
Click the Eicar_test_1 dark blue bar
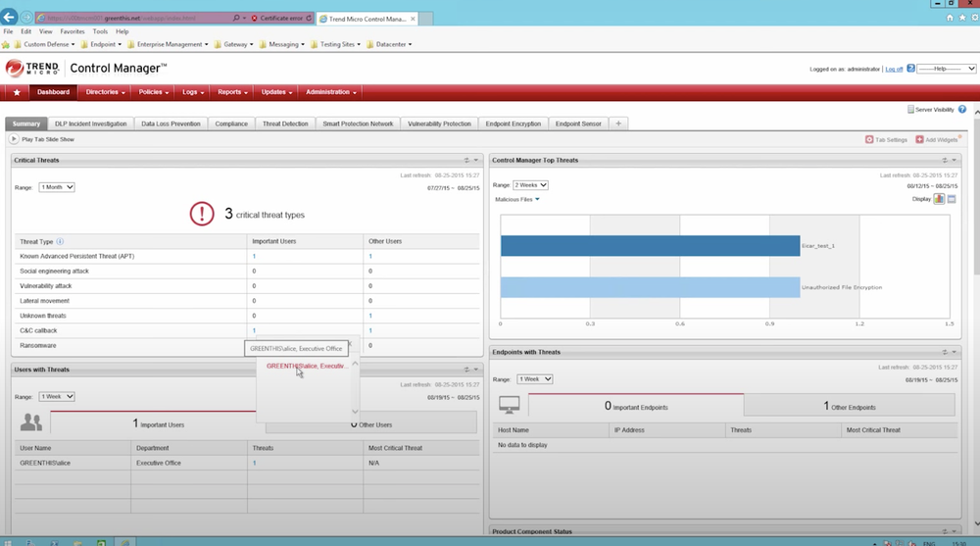(x=650, y=246)
